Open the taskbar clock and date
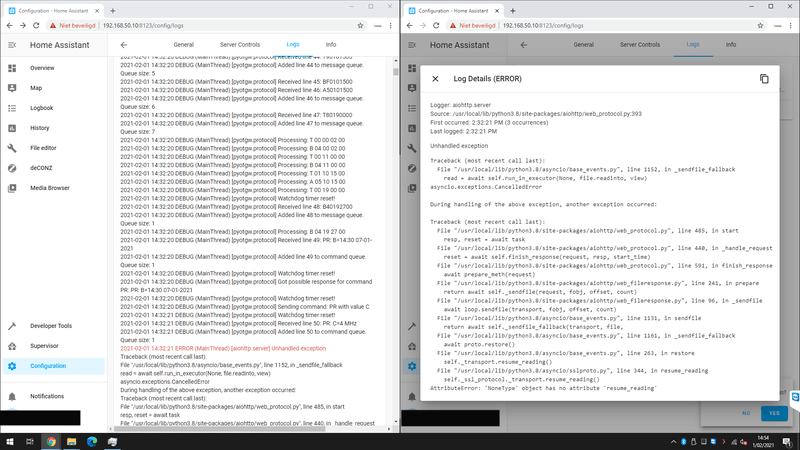The width and height of the screenshot is (800, 450). [x=763, y=442]
